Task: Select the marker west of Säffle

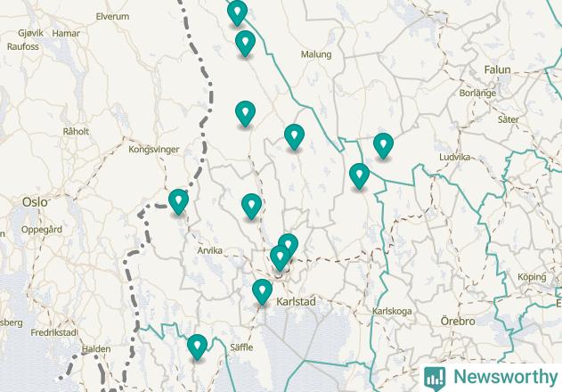Action: [x=197, y=346]
